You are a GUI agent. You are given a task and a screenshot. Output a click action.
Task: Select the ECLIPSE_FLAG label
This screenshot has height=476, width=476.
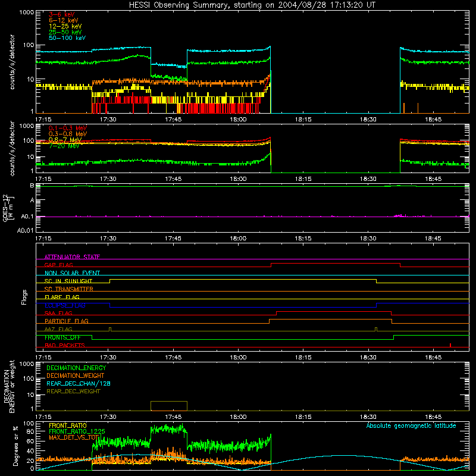click(65, 305)
